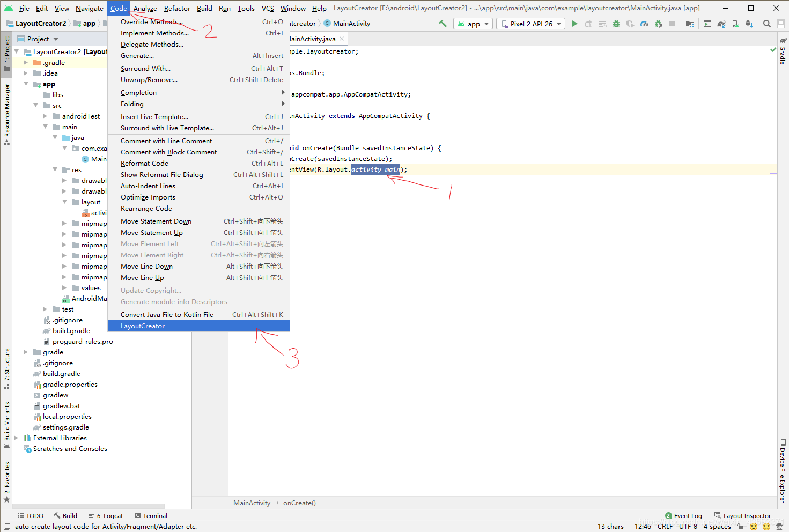Open the Favorites side tab

(6, 482)
